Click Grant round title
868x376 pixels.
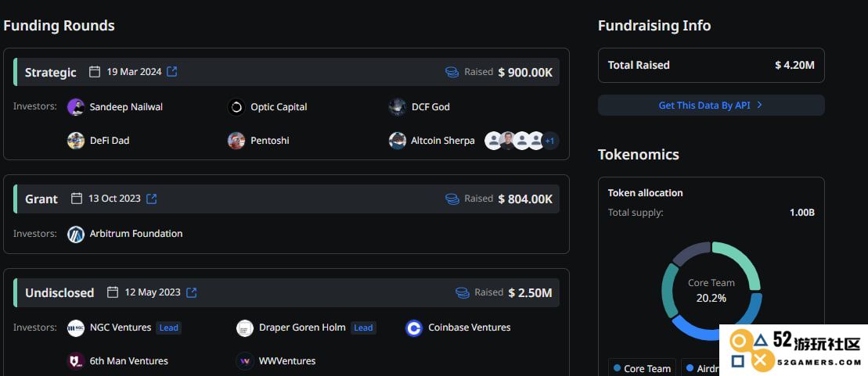click(x=41, y=199)
